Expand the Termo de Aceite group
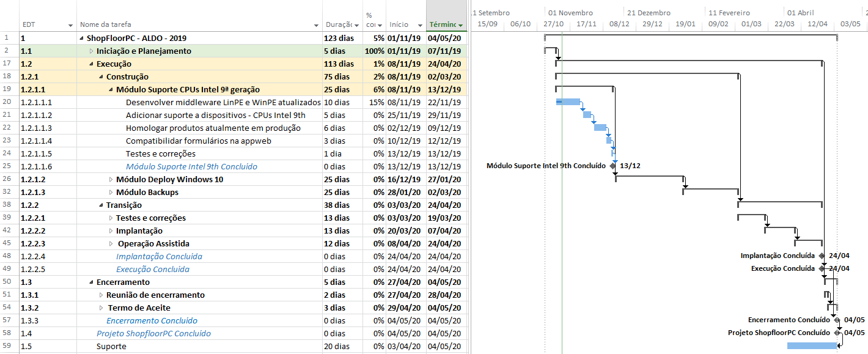This screenshot has height=354, width=868. coord(101,308)
